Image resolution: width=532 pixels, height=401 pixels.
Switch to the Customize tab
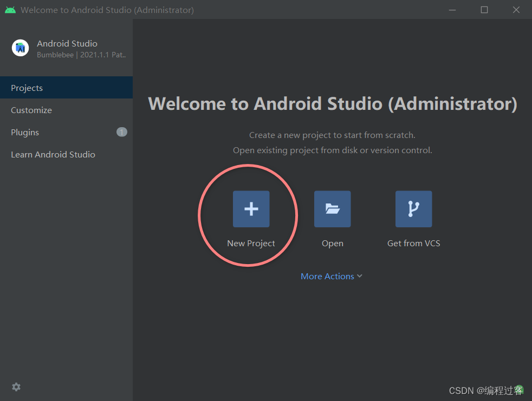pos(67,110)
